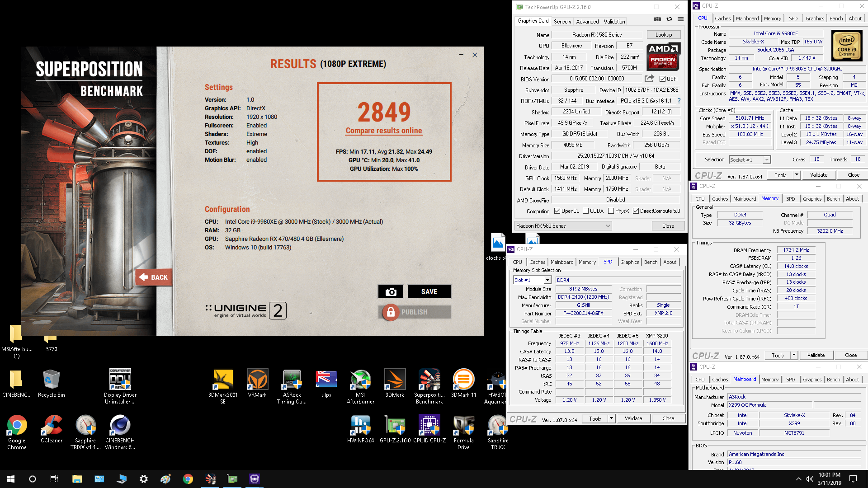Open 3DMark desktop shortcut
This screenshot has height=488, width=868.
[395, 383]
